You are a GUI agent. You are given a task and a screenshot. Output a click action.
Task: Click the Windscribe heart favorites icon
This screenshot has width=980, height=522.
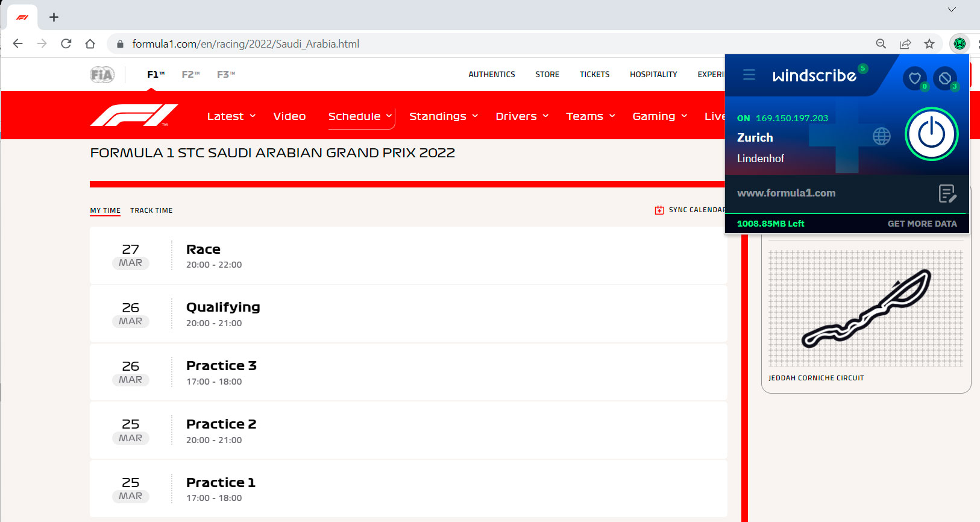pyautogui.click(x=914, y=78)
